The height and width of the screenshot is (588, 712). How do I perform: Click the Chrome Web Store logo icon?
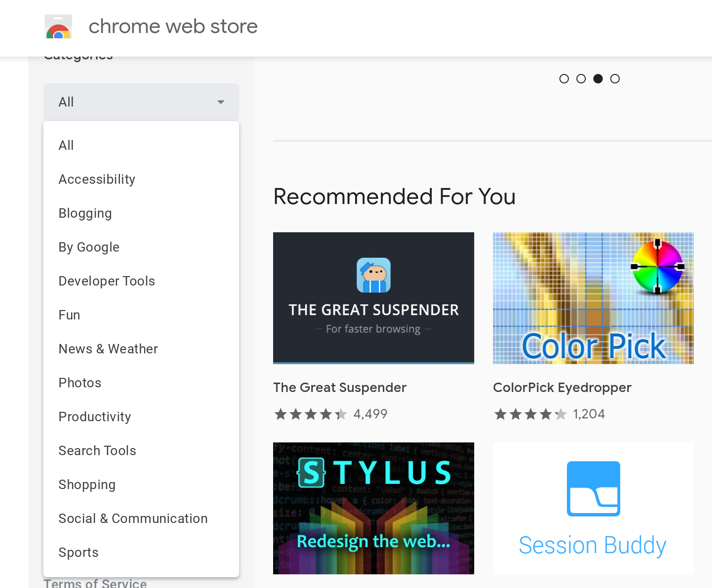tap(58, 26)
